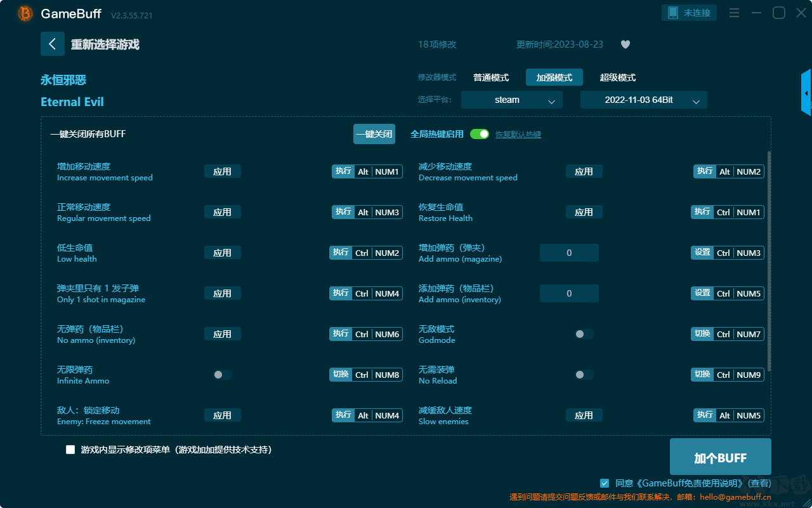The width and height of the screenshot is (812, 508).
Task: Click the Alt NUM2 hotkey for Decrease movement speed
Action: click(729, 171)
